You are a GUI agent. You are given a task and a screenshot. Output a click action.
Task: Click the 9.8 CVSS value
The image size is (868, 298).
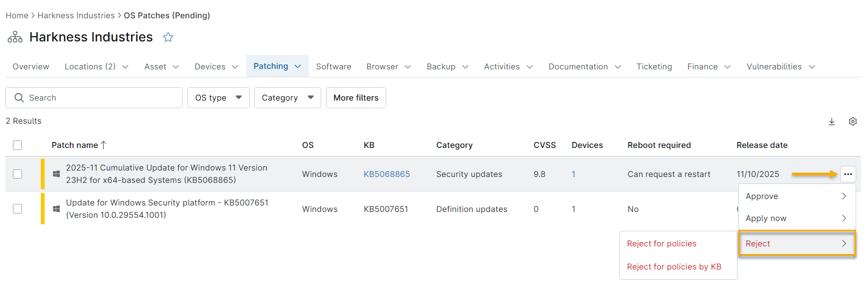[x=539, y=174]
